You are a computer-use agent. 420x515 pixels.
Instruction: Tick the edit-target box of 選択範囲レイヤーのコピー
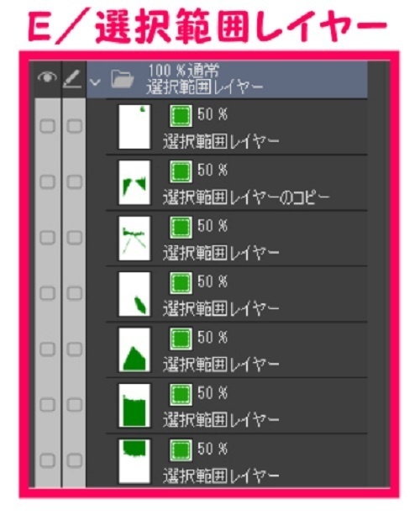pos(74,181)
